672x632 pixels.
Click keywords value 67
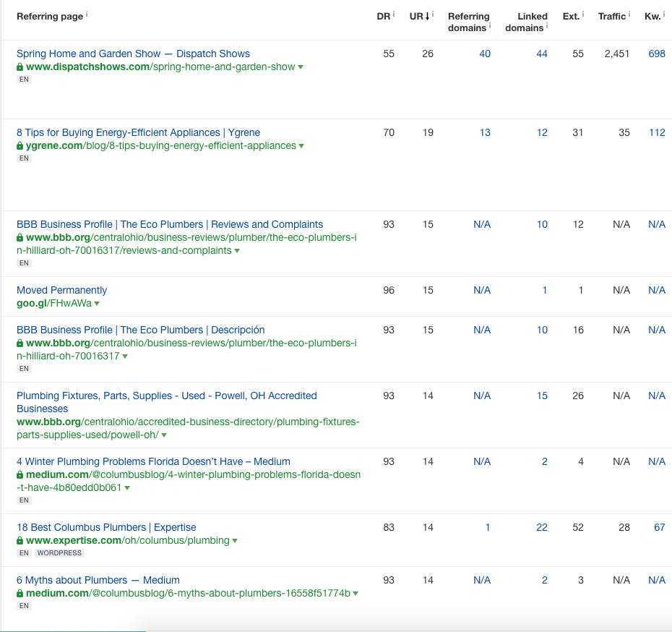660,527
